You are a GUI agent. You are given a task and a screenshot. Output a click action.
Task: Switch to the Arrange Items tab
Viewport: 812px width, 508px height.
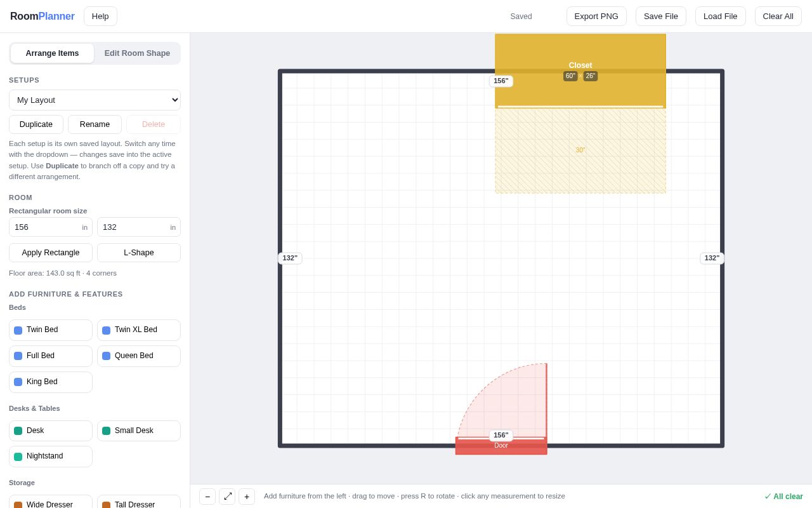click(x=52, y=53)
